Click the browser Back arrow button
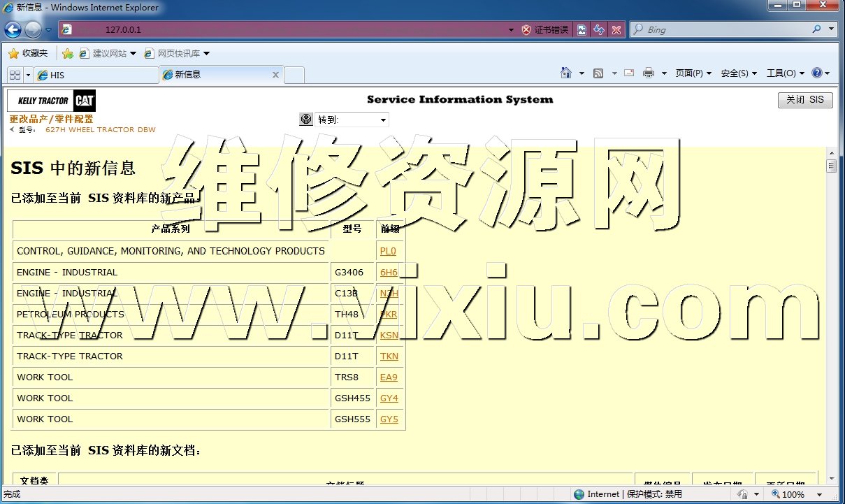This screenshot has height=504, width=845. (13, 30)
